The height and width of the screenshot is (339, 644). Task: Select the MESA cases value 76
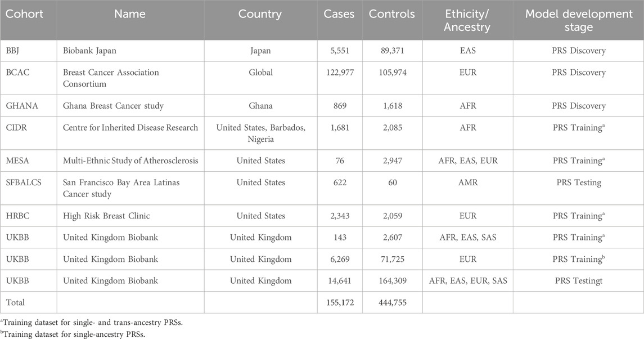[340, 160]
